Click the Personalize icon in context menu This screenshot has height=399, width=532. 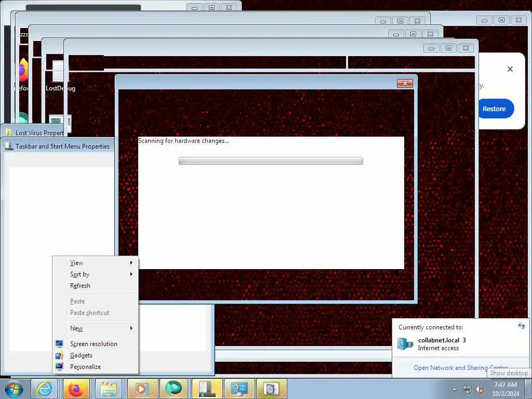59,366
